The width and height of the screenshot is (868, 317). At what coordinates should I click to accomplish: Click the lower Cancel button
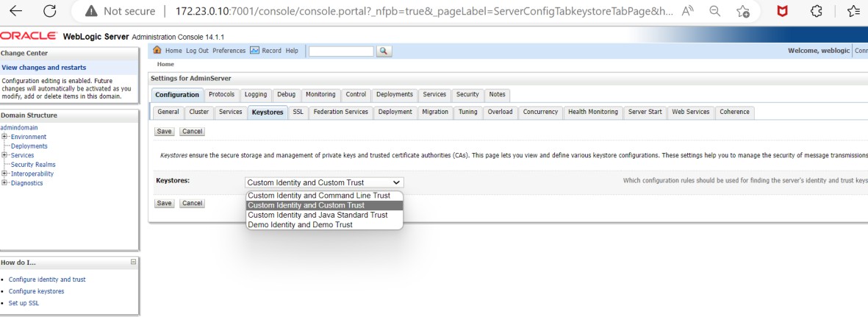192,204
